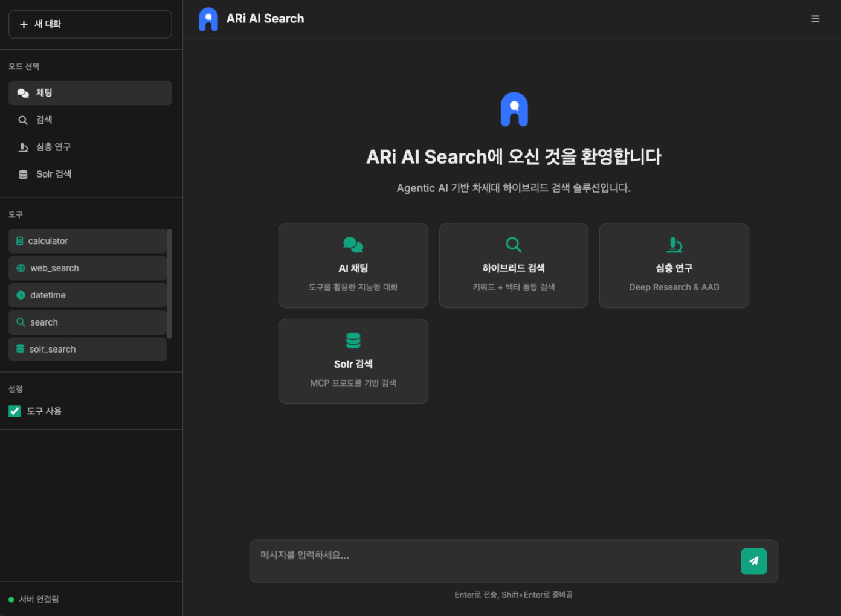
Task: Click the AI 채팅 chat bubble icon
Action: click(x=353, y=245)
